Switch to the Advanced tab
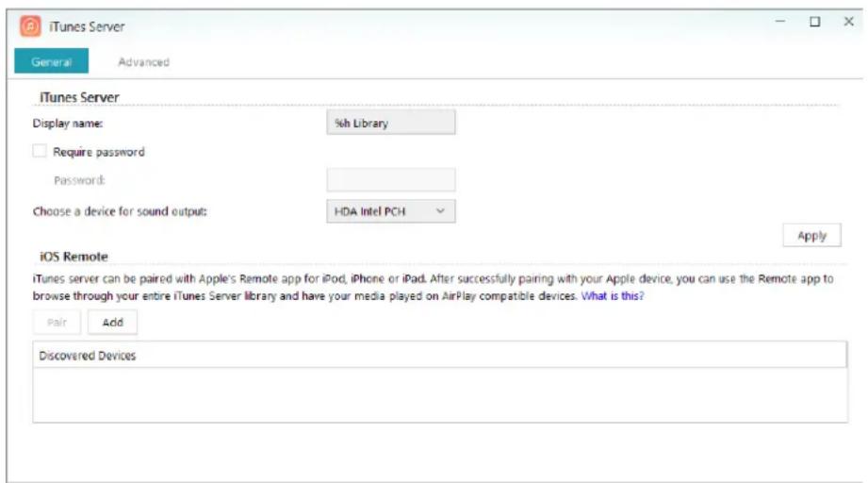The image size is (868, 483). coord(143,62)
